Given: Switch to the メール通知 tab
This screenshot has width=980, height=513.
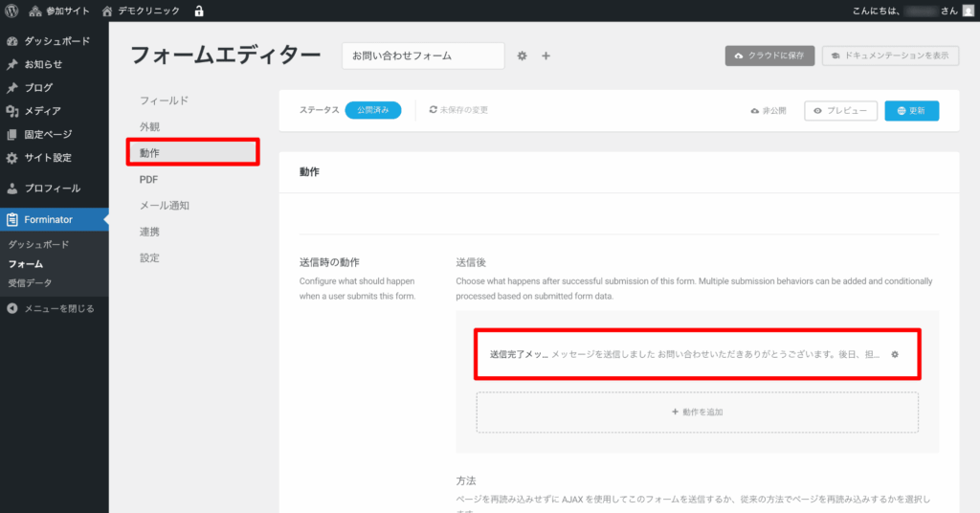Looking at the screenshot, I should tap(164, 205).
